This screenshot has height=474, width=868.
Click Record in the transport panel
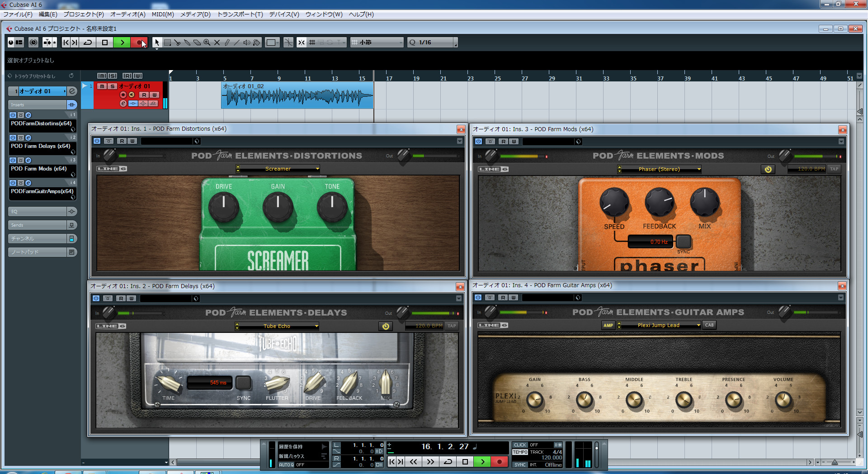click(499, 462)
